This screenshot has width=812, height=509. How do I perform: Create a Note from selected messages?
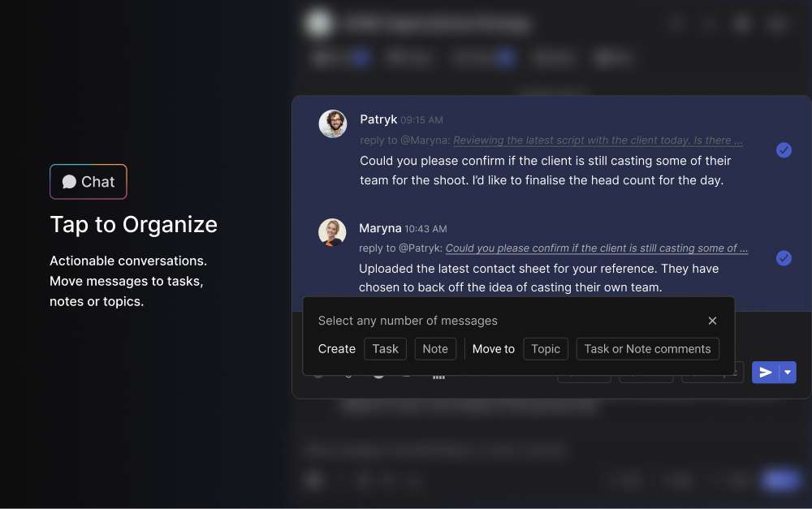[435, 349]
